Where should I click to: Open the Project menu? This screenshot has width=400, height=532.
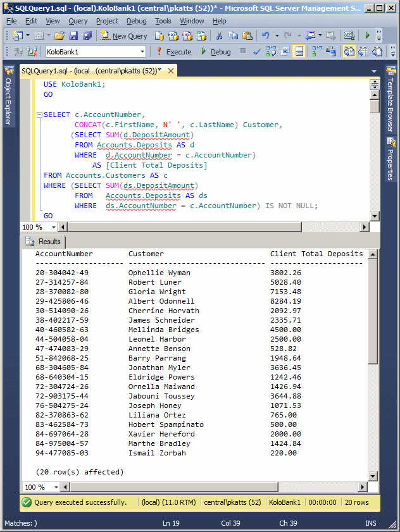point(108,21)
